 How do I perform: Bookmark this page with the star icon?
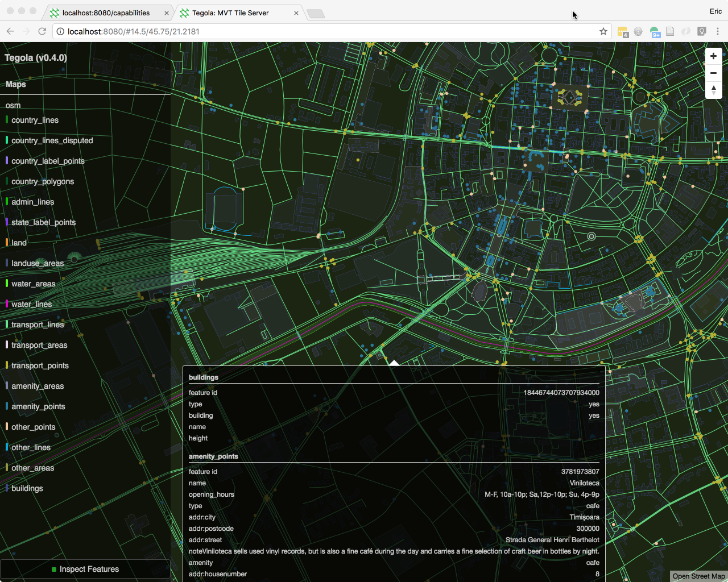click(x=603, y=31)
